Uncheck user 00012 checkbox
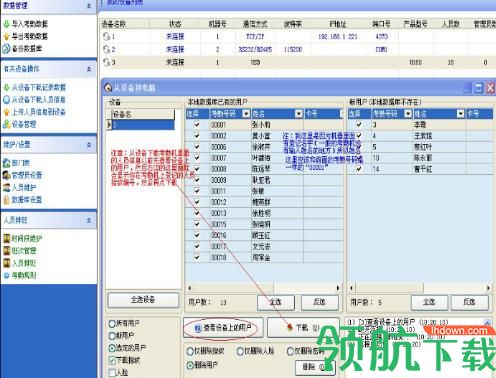Viewport: 496px width, 378px height. coord(197,202)
